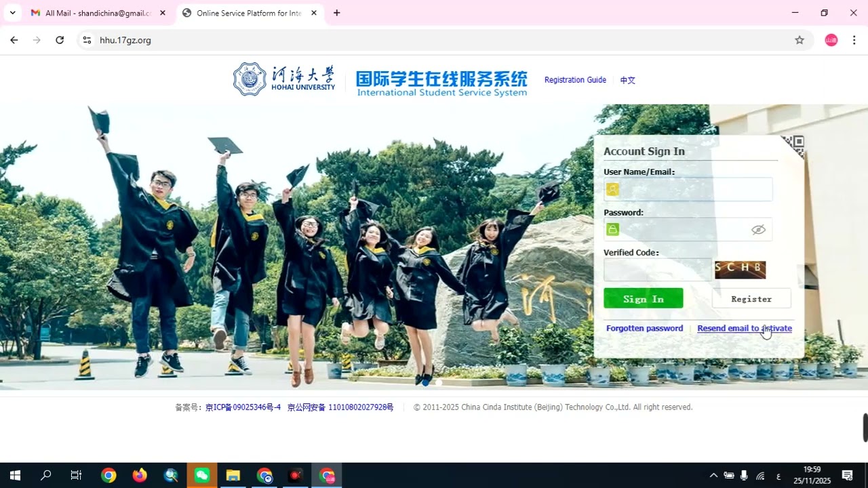Image resolution: width=868 pixels, height=488 pixels.
Task: Click the battery tray icon
Action: click(729, 475)
